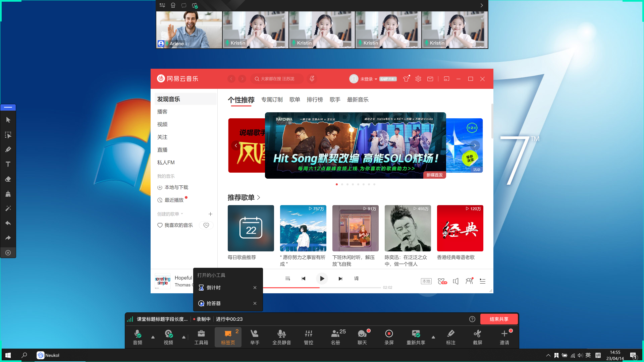
Task: Open the play queue list icon
Action: [x=483, y=281]
